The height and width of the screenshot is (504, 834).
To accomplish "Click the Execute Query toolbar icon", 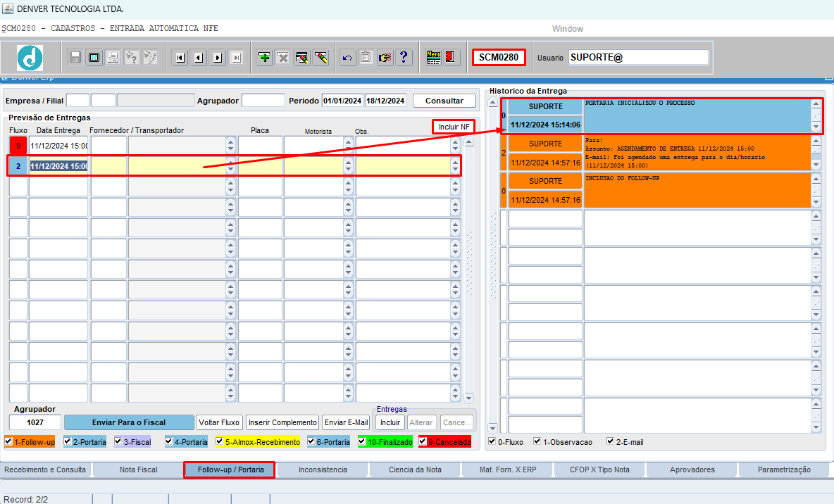I will [151, 58].
